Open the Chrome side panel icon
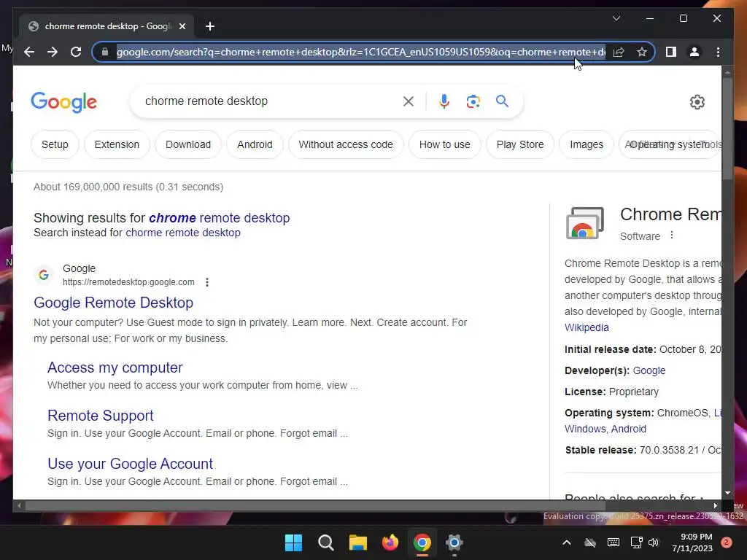The image size is (747, 560). (671, 52)
